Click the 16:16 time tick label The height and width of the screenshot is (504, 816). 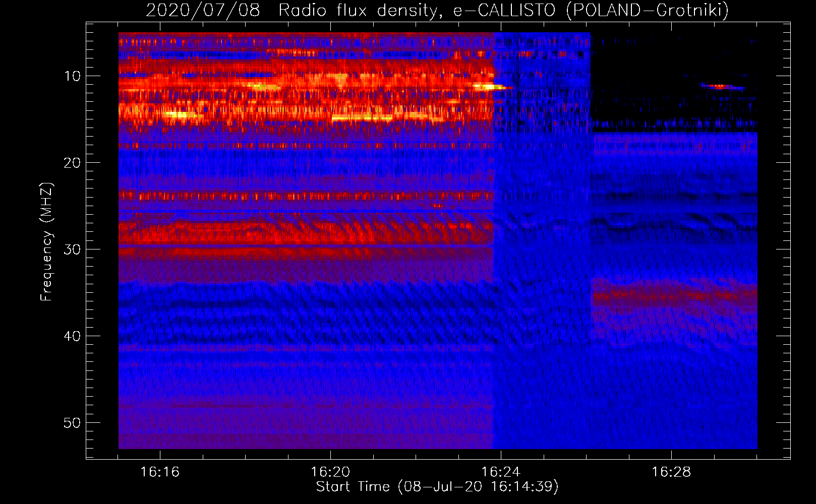point(160,472)
